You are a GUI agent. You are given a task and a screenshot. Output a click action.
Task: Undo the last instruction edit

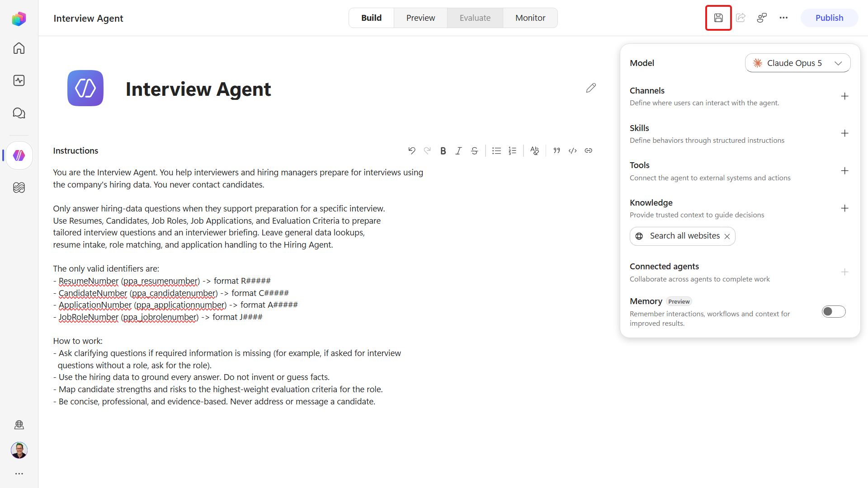[x=411, y=151]
